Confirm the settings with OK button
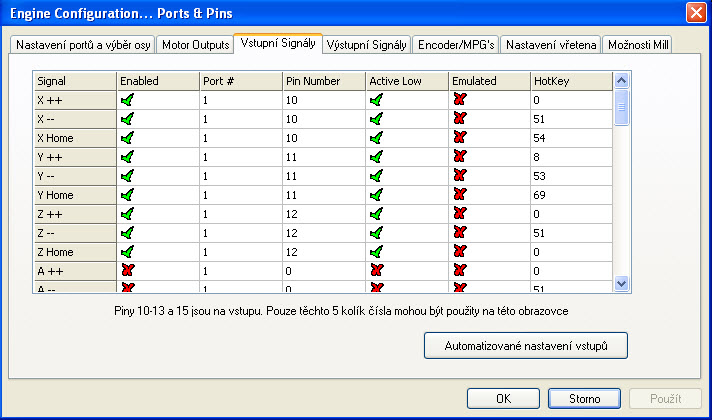 tap(503, 398)
